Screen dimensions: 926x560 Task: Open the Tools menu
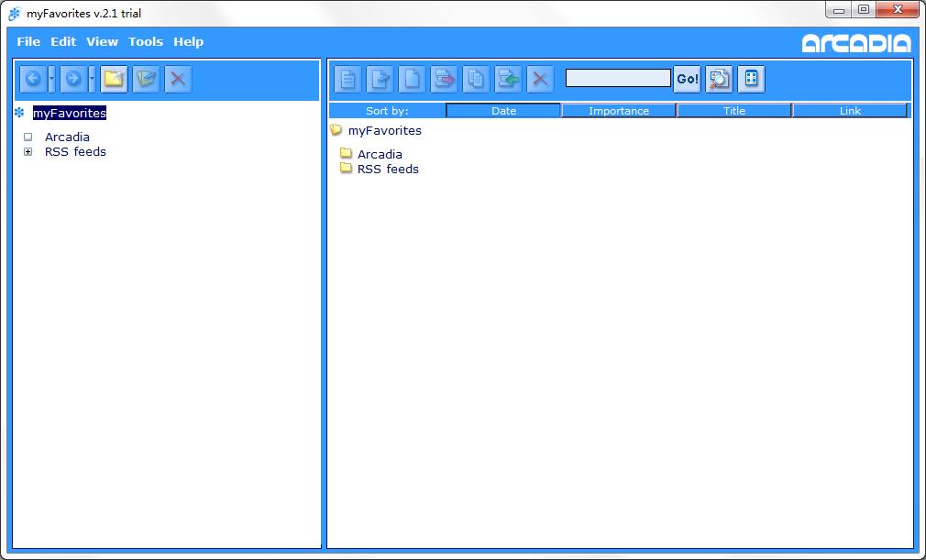(x=146, y=42)
